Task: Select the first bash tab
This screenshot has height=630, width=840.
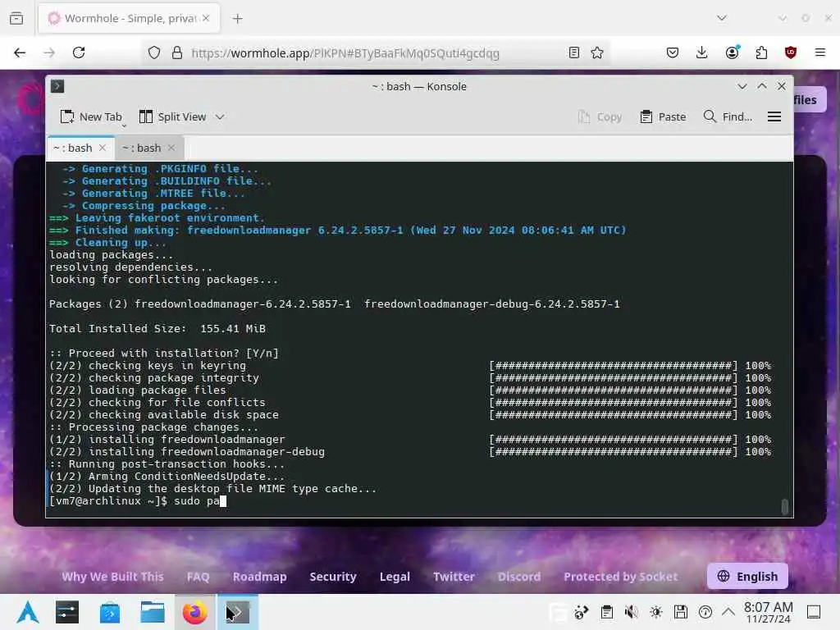Action: 73,148
